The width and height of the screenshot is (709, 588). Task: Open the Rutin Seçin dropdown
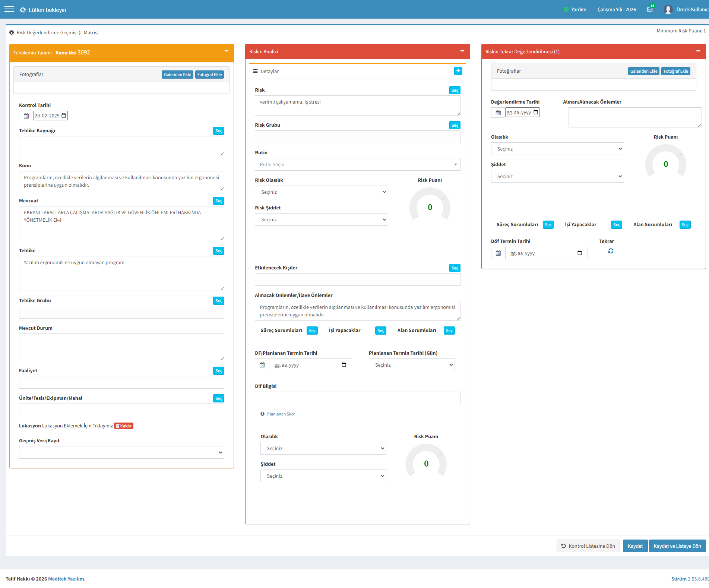(358, 165)
